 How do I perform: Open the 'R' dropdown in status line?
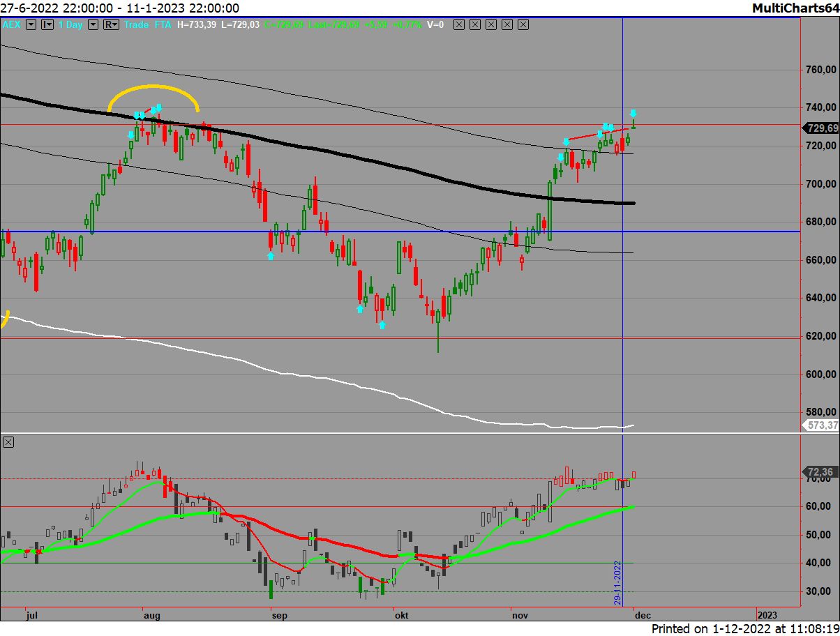(x=111, y=25)
